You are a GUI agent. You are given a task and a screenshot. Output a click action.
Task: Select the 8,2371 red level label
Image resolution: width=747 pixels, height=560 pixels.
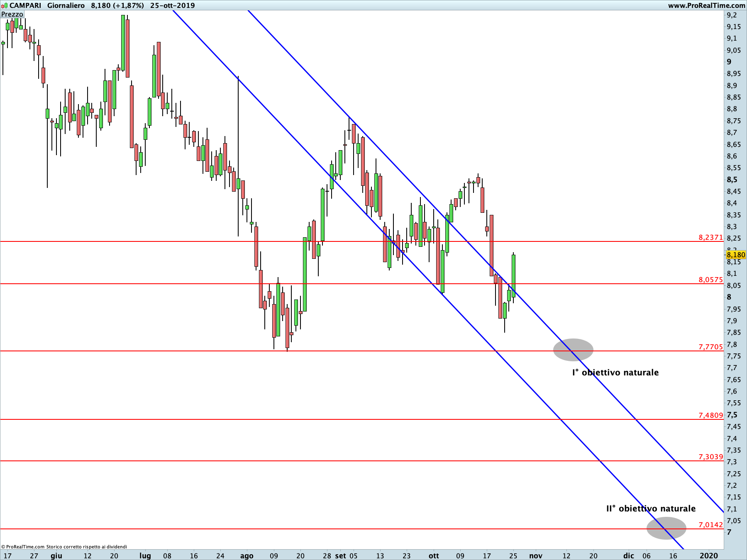click(710, 237)
